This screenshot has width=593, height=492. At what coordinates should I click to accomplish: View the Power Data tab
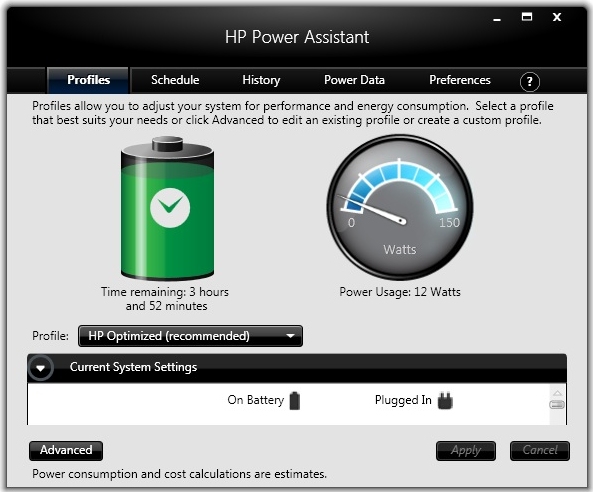coord(354,80)
